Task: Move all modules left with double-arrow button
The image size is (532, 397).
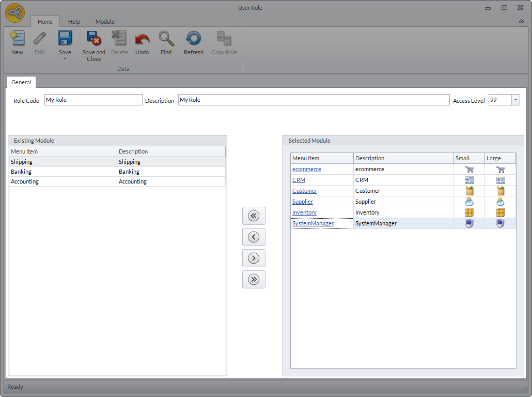Action: [x=254, y=216]
